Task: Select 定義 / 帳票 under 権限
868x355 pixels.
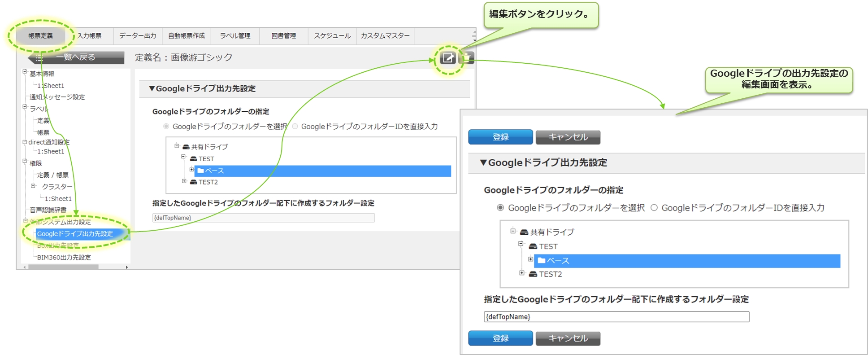Action: pos(53,175)
